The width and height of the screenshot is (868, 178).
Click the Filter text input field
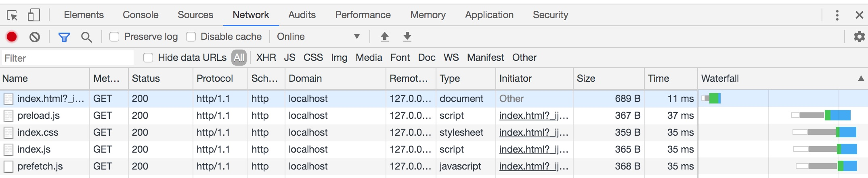pyautogui.click(x=67, y=58)
